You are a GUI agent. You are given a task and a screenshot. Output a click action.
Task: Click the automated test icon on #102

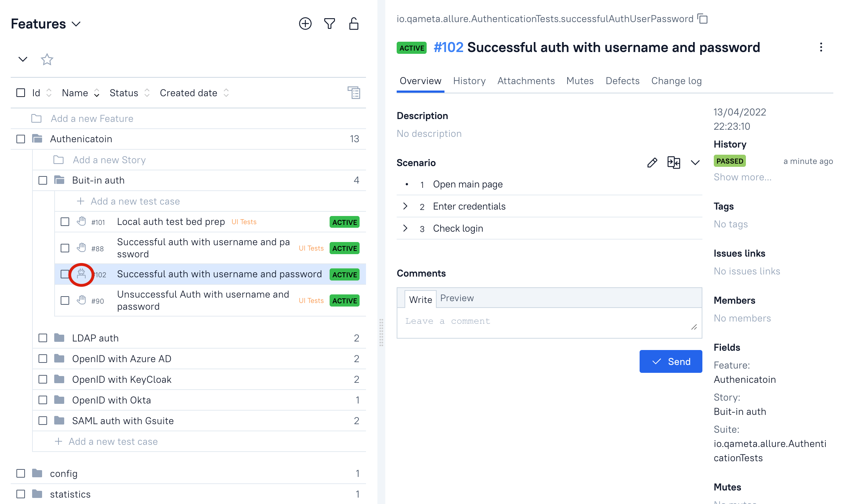click(81, 274)
